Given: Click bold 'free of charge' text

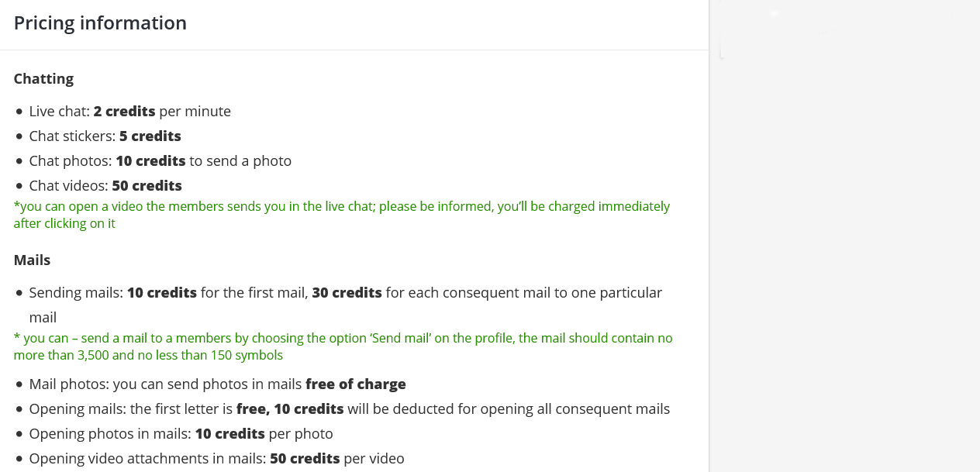Looking at the screenshot, I should pos(356,384).
